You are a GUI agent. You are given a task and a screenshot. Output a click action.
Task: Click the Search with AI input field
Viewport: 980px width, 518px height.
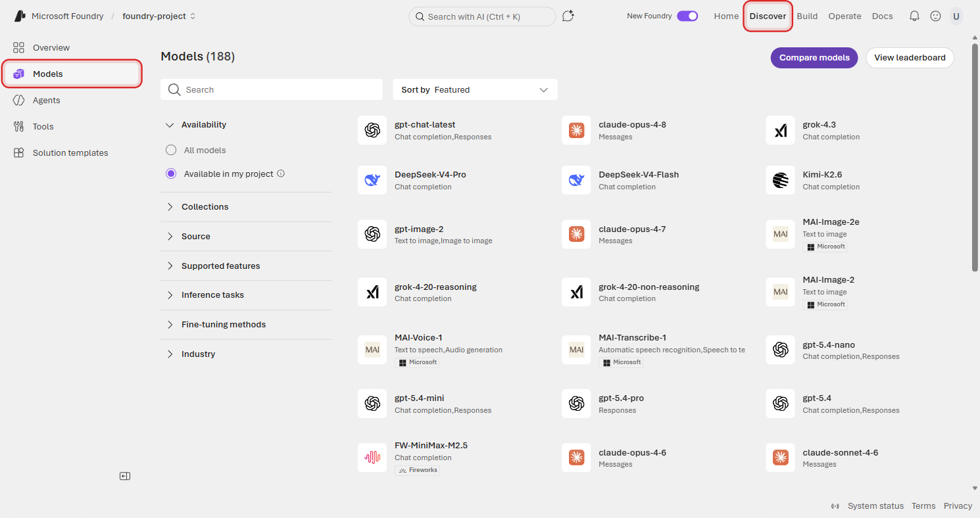pyautogui.click(x=482, y=16)
